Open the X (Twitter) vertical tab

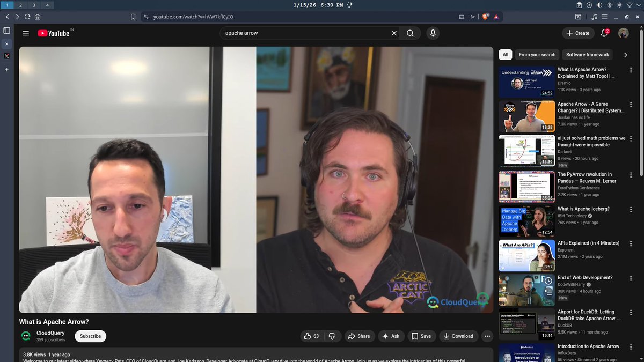(x=7, y=56)
